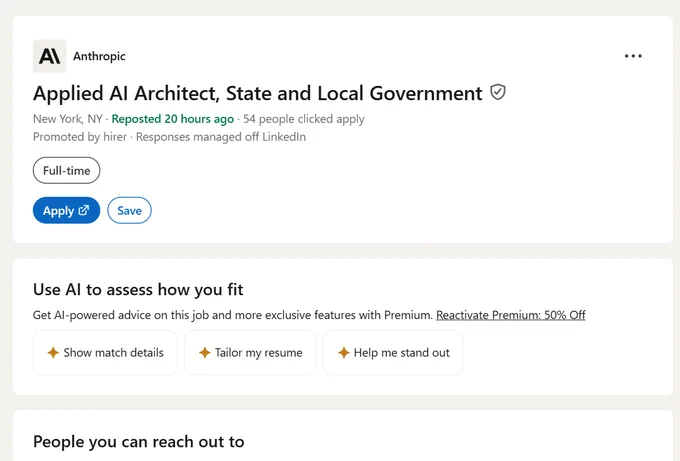
Task: Click the sparkle icon on Show match details
Action: 53,353
